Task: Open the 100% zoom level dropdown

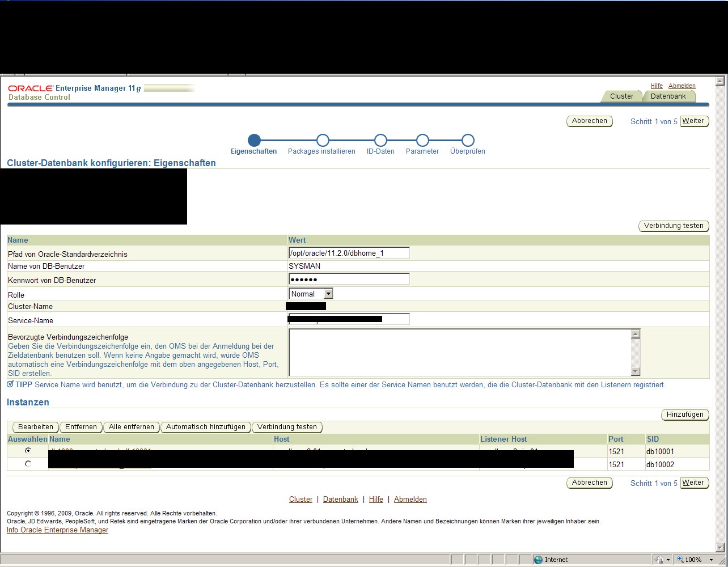Action: click(711, 560)
